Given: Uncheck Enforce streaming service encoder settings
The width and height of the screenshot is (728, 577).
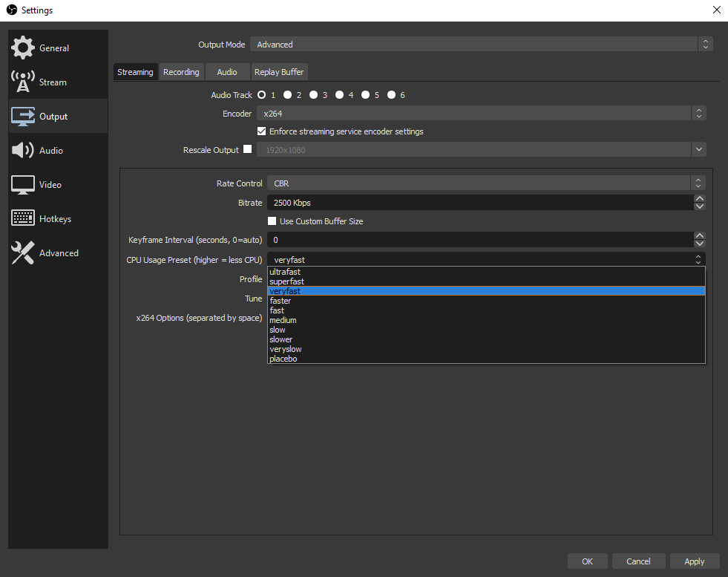Looking at the screenshot, I should pos(262,131).
